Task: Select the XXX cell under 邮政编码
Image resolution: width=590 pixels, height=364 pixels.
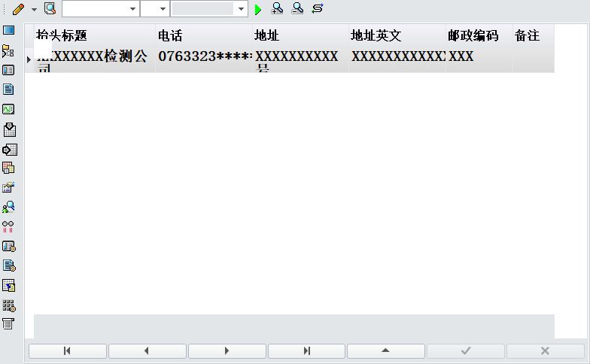Action: coord(479,60)
